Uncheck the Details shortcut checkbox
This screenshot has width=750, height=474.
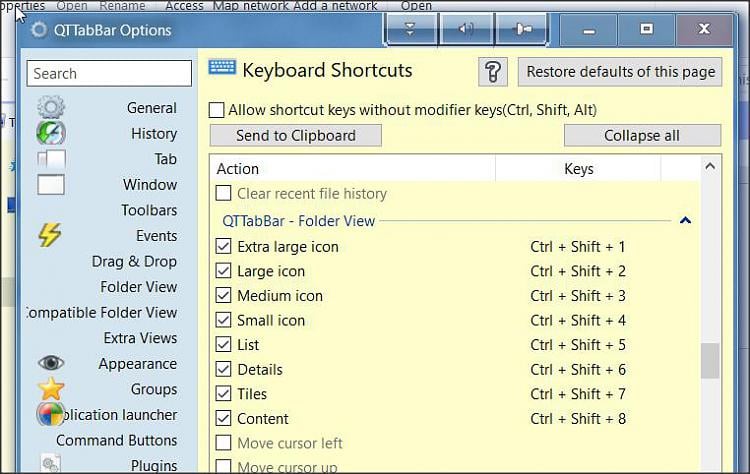[x=223, y=369]
